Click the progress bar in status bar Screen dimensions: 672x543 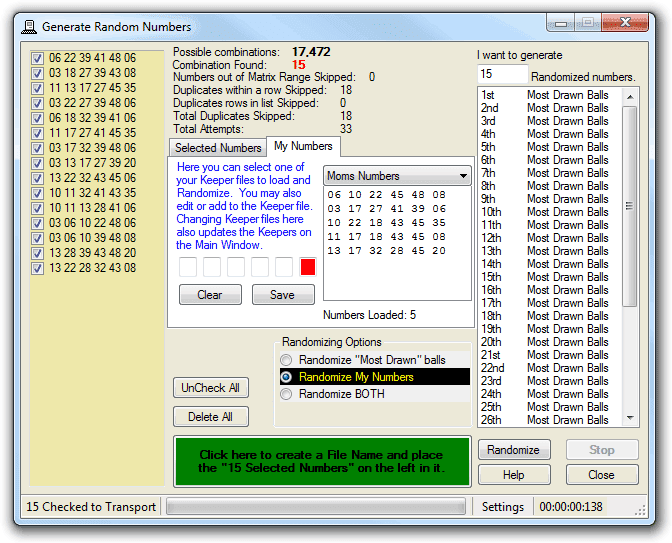[316, 507]
